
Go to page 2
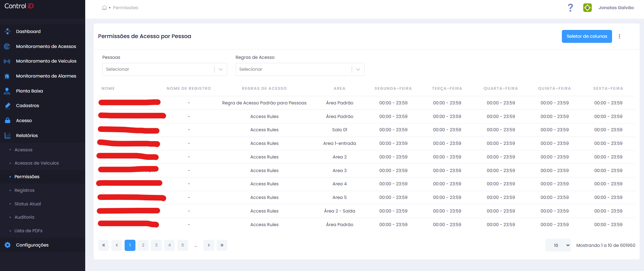tap(143, 245)
